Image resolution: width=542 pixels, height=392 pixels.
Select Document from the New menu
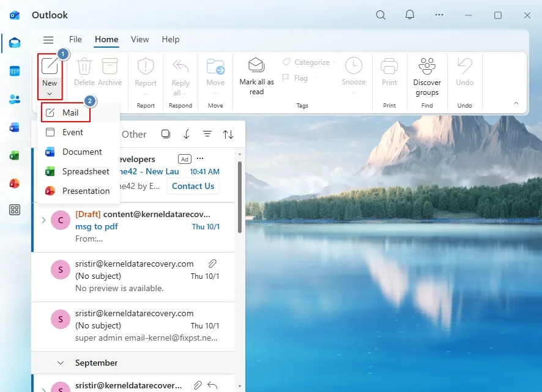tap(78, 152)
